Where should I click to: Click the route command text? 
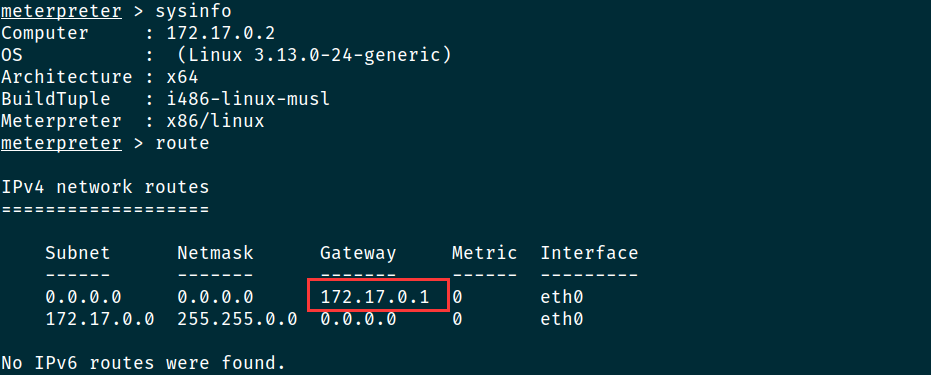(x=182, y=144)
